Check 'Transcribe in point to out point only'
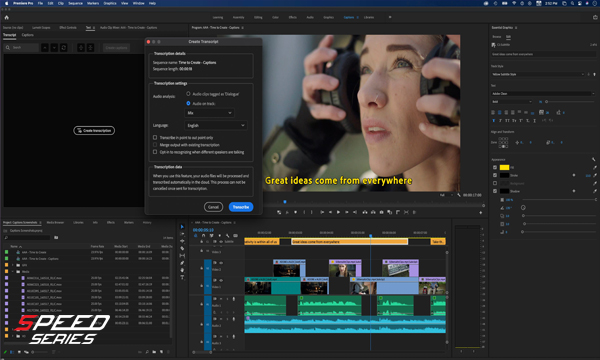The width and height of the screenshot is (600, 360). point(155,137)
